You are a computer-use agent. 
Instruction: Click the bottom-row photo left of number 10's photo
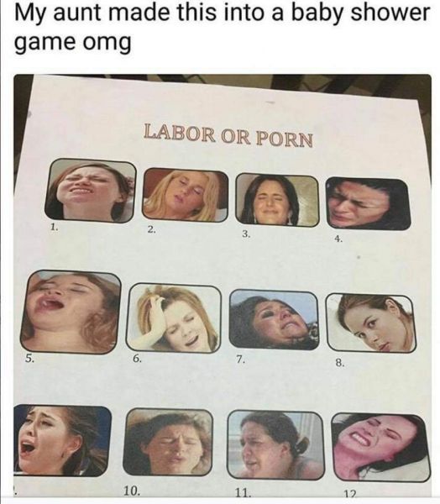coord(62,440)
